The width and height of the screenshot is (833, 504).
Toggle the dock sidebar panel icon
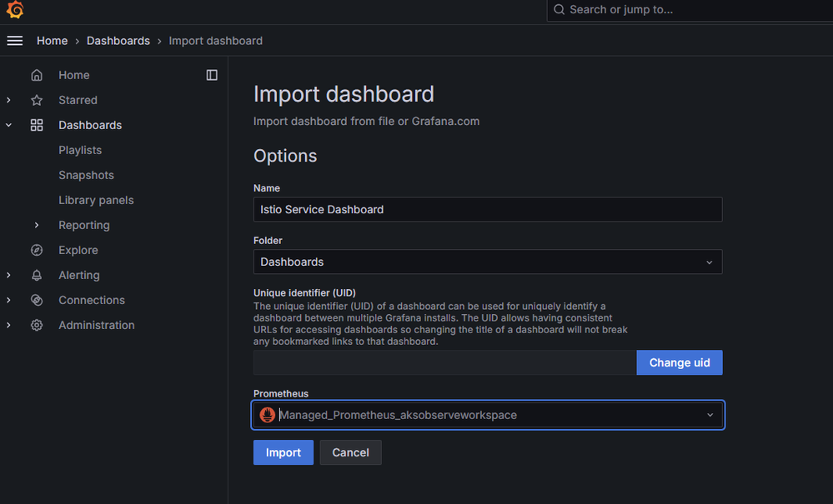212,75
